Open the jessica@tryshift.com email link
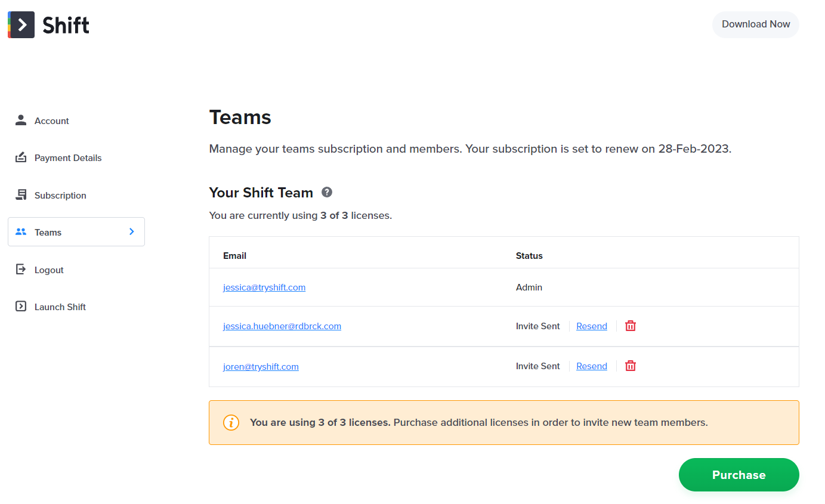Viewport: 825px width, 504px height. click(x=264, y=287)
